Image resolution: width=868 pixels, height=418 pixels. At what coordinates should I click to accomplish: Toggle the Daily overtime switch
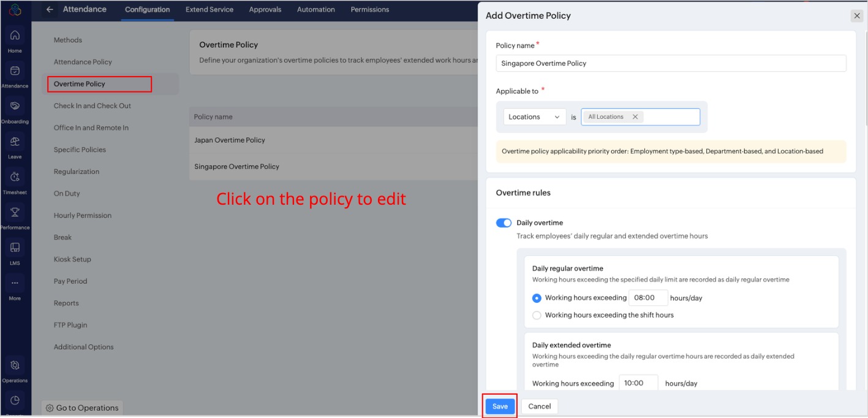pos(504,223)
